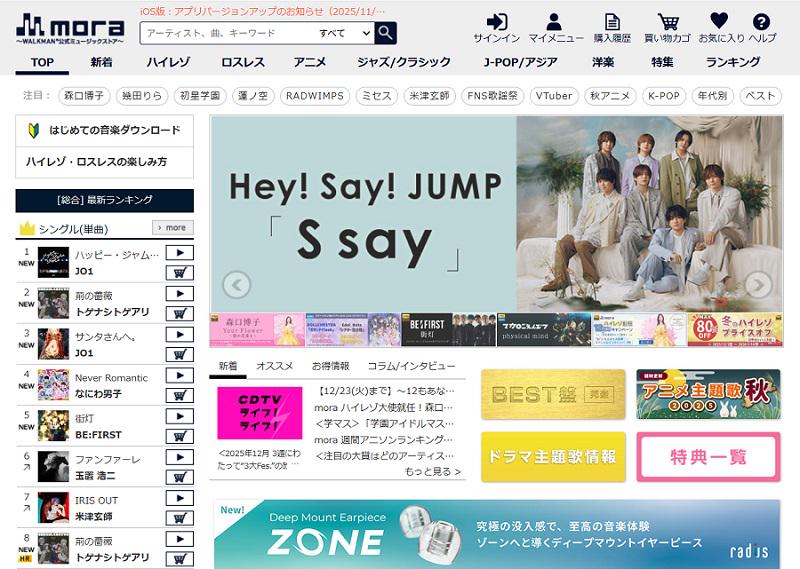Play preview of サンタさんへ。

click(180, 334)
